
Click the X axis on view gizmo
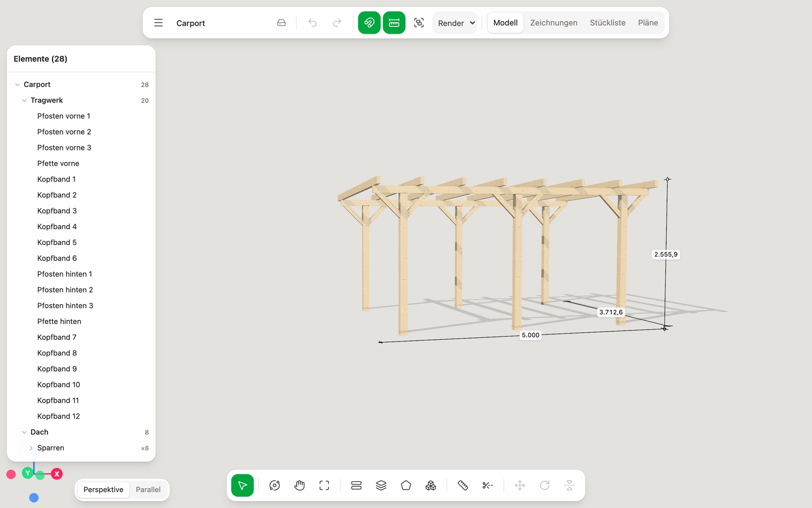click(57, 474)
